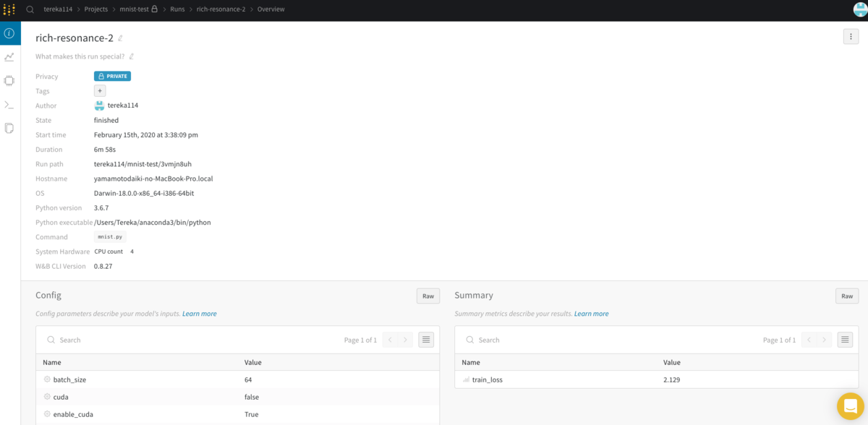Go to next Config page
The image size is (868, 425).
coord(406,340)
